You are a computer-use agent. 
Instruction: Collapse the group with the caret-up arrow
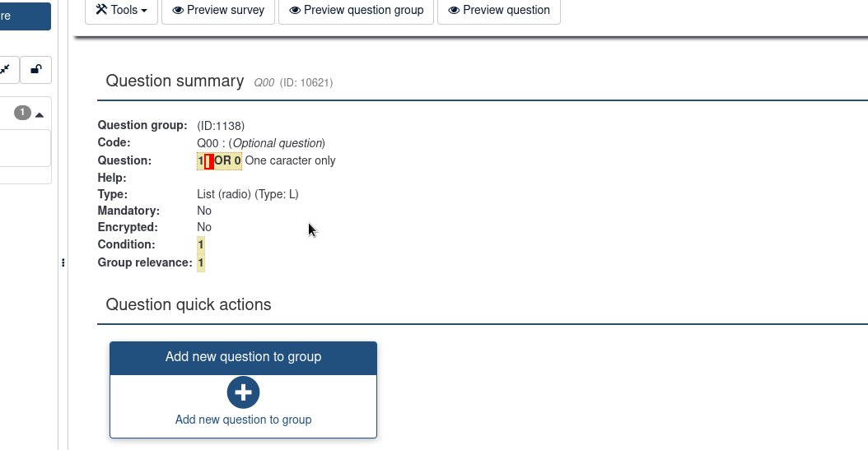pyautogui.click(x=40, y=114)
